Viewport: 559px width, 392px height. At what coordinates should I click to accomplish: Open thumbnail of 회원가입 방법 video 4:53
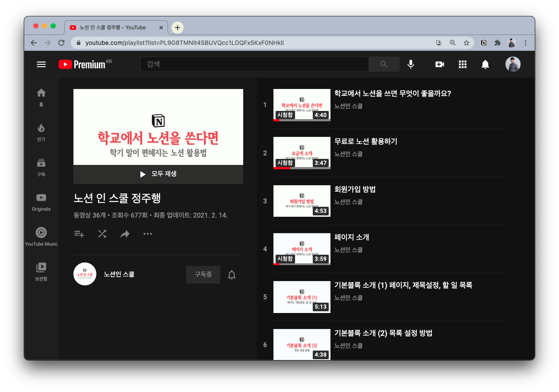[302, 201]
